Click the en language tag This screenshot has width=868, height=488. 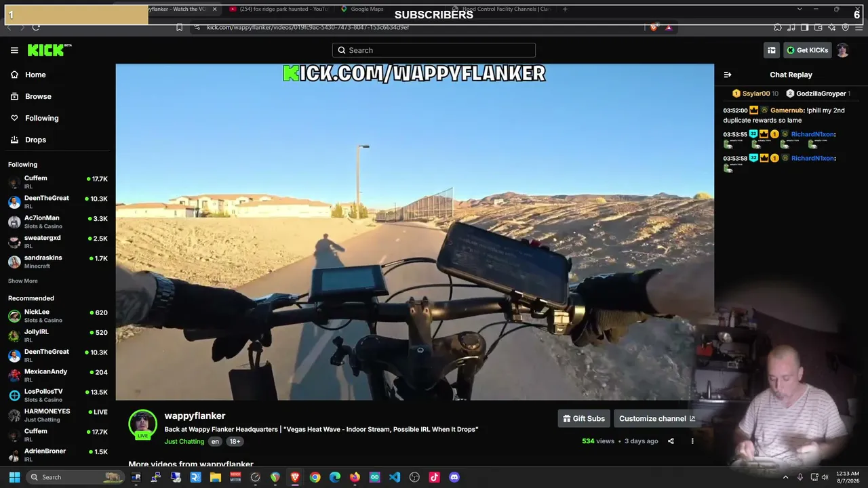(x=215, y=441)
